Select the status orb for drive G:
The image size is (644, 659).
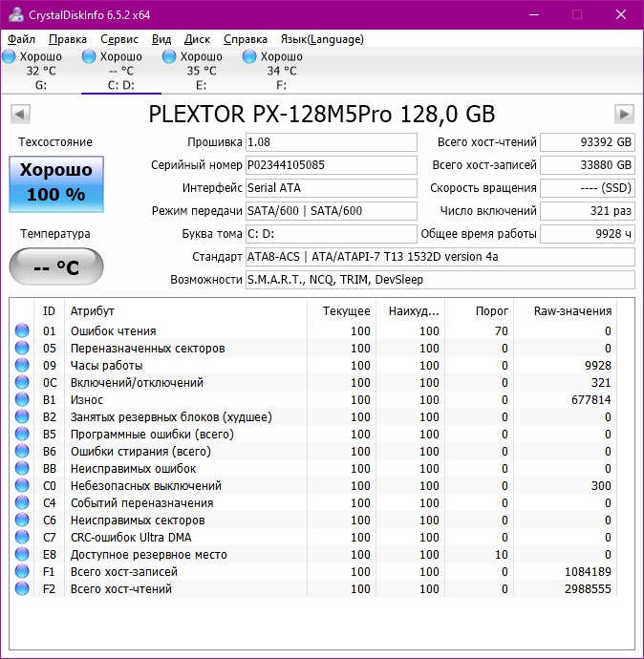[9, 56]
